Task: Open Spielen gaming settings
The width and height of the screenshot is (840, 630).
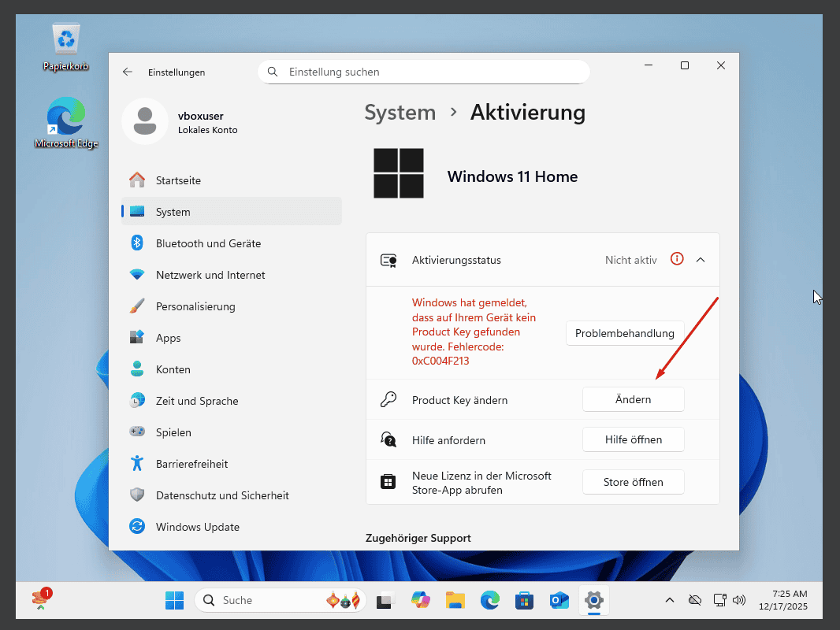Action: point(173,432)
